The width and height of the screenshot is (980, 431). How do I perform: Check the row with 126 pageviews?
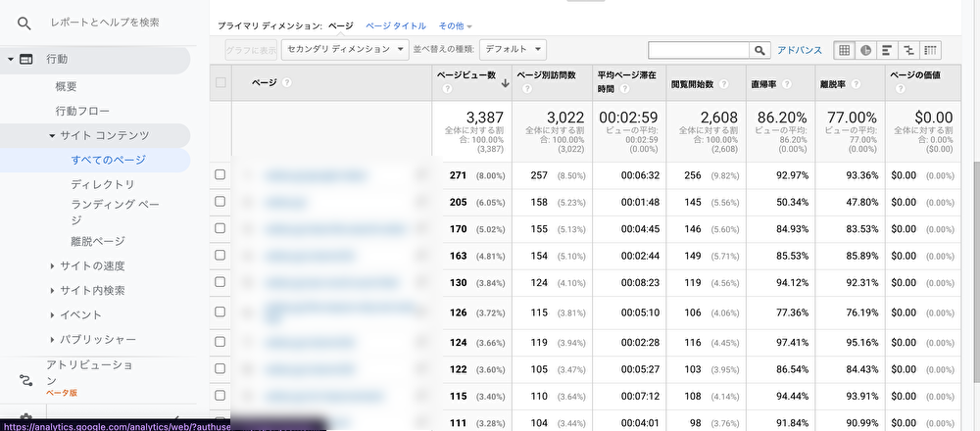point(220,312)
